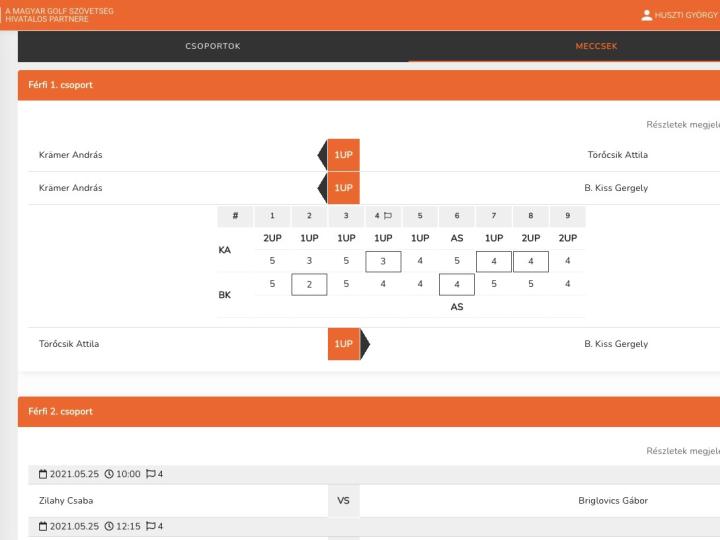Click the Férfi 2. csoport header
This screenshot has height=540, width=720.
[369, 411]
